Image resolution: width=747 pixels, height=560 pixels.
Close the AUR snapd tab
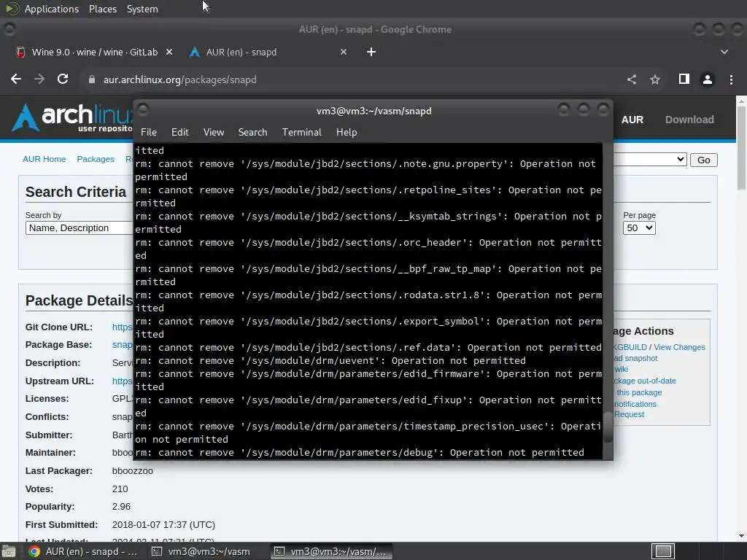344,52
